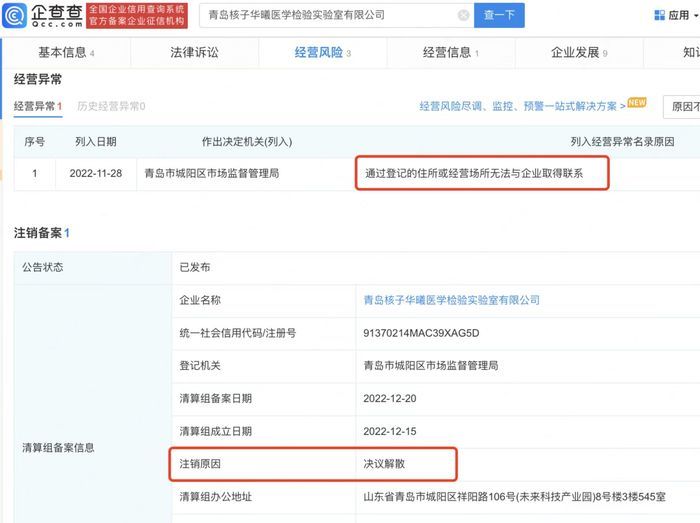Select liquidation group date 2022-12-15

coord(390,432)
